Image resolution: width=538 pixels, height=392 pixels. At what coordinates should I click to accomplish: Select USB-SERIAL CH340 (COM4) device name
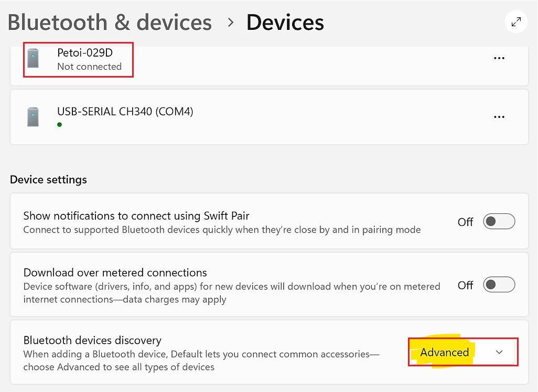125,111
